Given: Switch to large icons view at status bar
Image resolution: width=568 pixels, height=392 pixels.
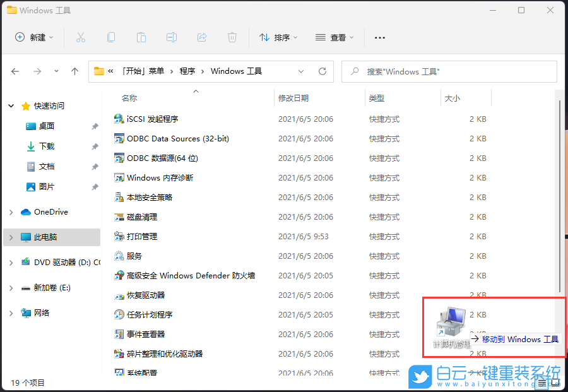Looking at the screenshot, I should (555, 383).
